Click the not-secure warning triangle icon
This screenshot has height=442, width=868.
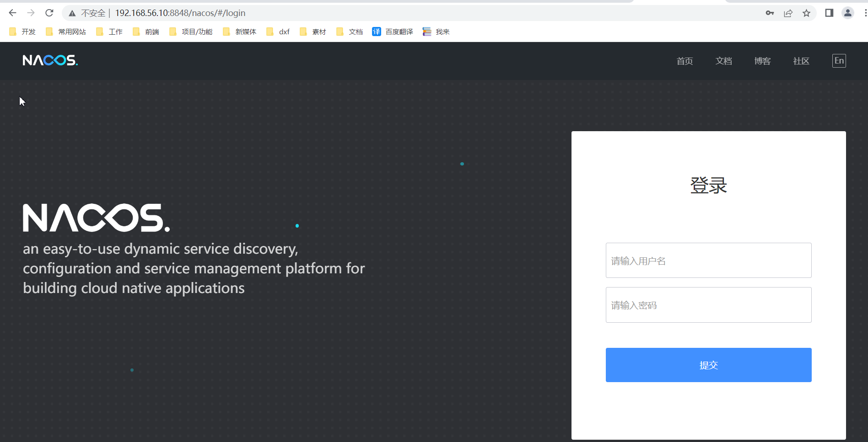click(x=72, y=13)
